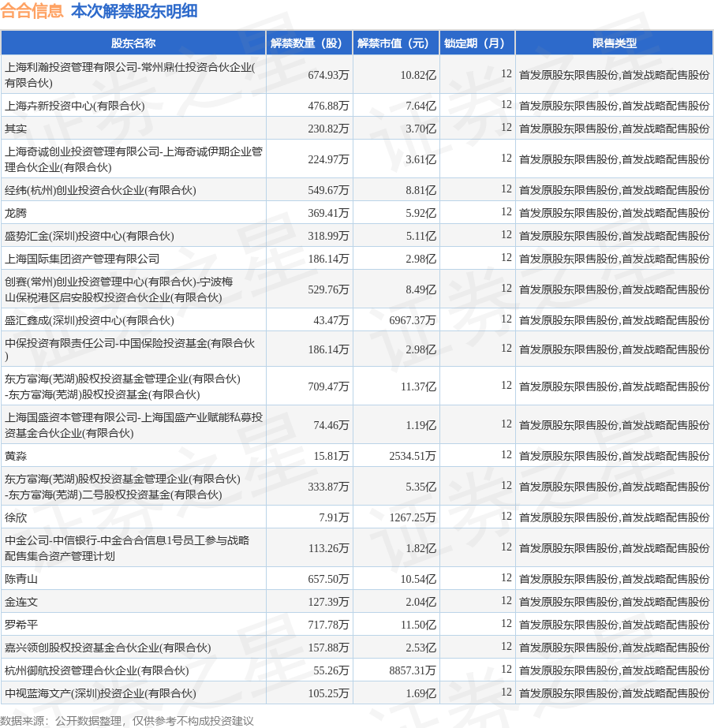
Task: Click shareholder 中视蓝海文产(深圳)投资企业(有限合伙)
Action: 100,693
